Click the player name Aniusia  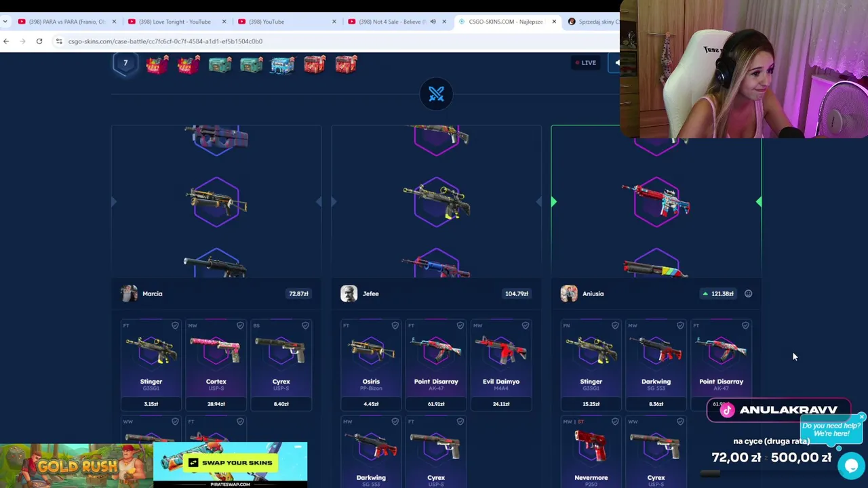pos(593,293)
